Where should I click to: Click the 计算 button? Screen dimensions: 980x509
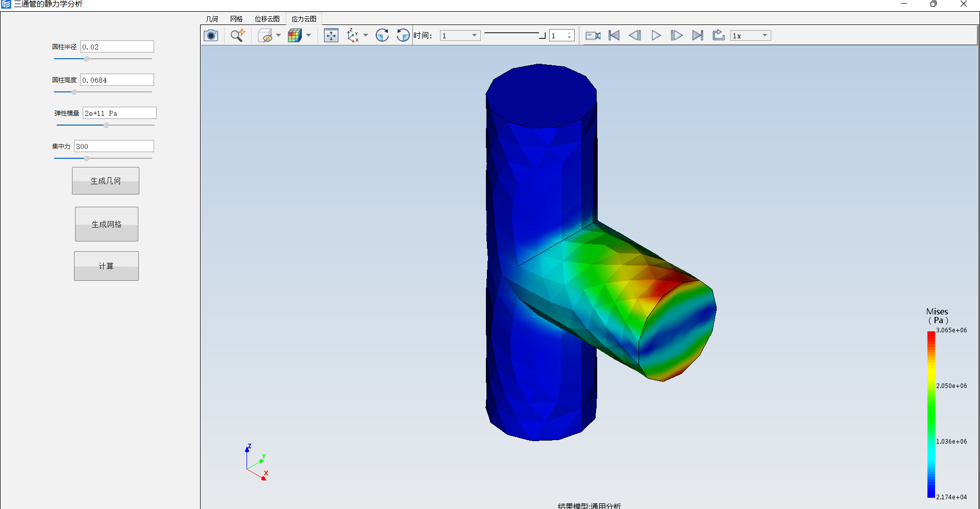click(106, 266)
